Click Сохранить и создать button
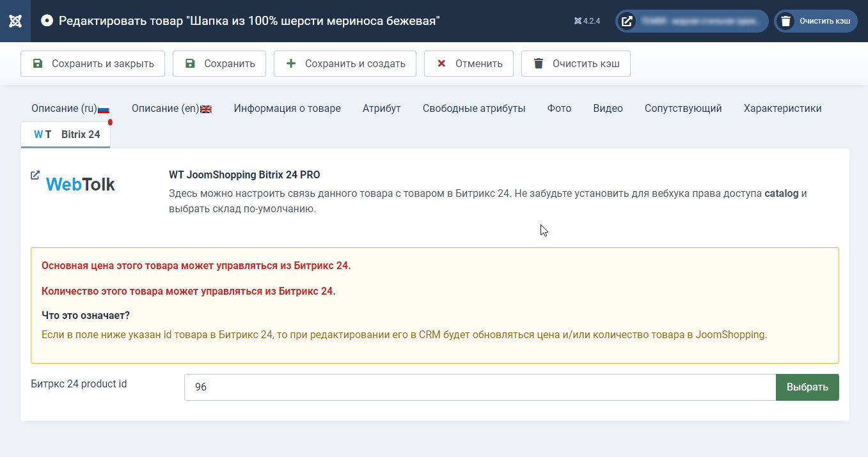Viewport: 868px width, 457px height. click(x=345, y=64)
